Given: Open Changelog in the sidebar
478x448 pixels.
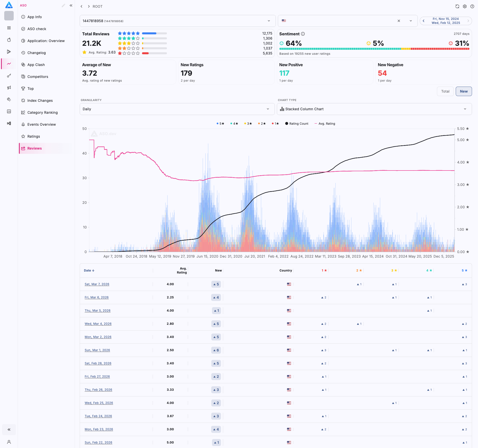Looking at the screenshot, I should 37,53.
